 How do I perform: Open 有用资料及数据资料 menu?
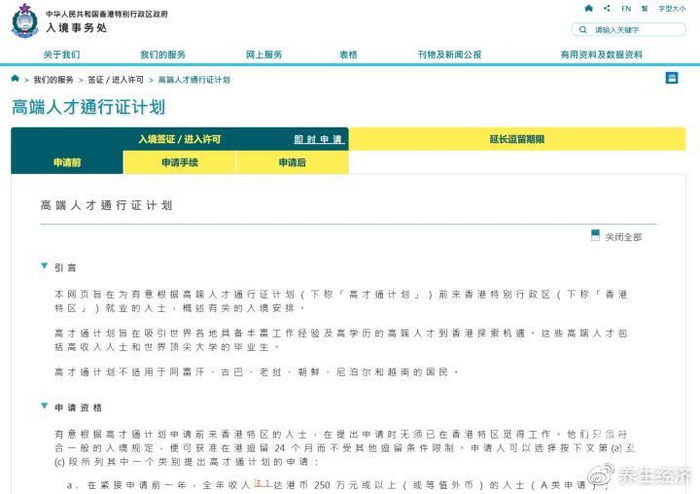[601, 54]
